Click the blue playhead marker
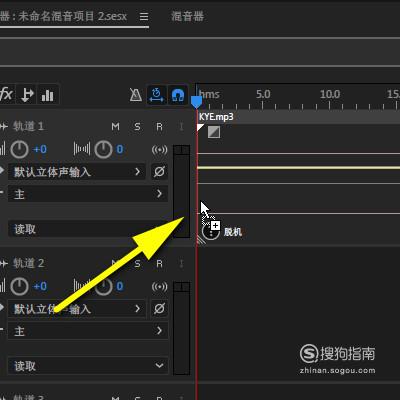The image size is (400, 400). 197,102
